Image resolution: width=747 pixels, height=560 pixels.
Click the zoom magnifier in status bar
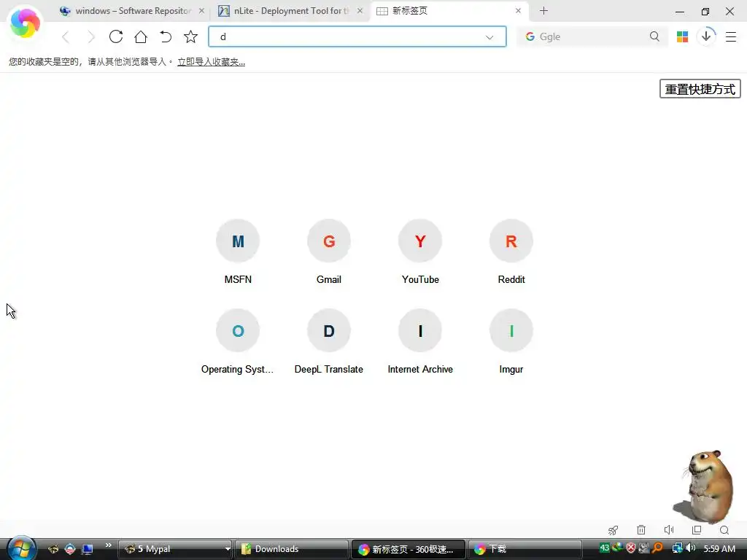click(x=724, y=530)
